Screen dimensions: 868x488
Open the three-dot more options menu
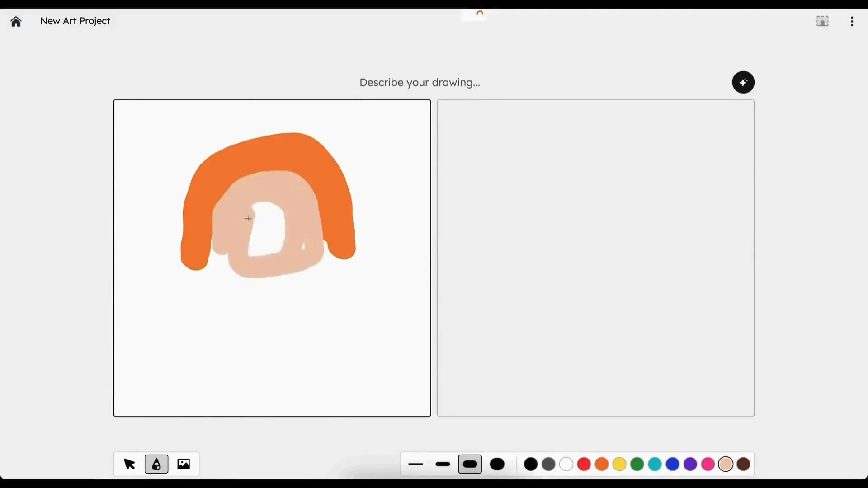852,21
